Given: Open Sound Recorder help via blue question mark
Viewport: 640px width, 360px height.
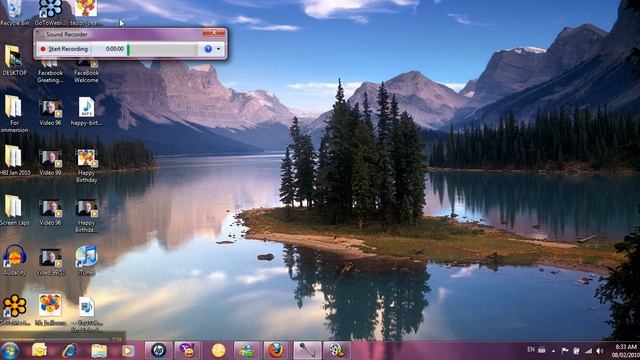Looking at the screenshot, I should point(208,49).
